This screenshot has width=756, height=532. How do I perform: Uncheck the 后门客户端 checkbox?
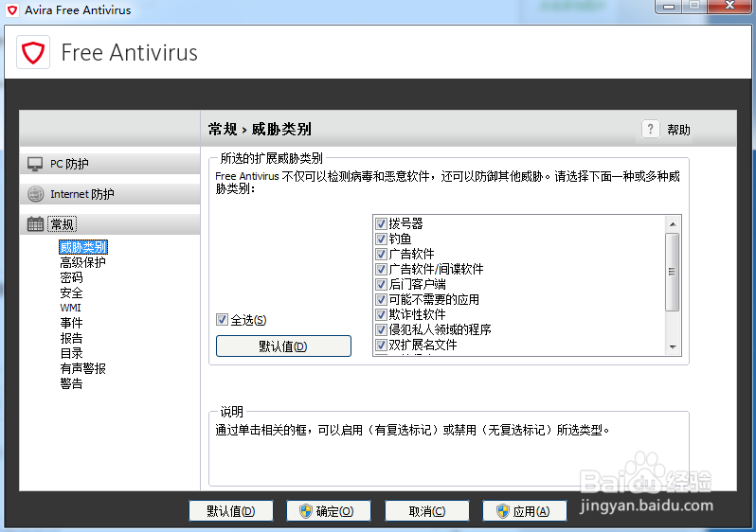(381, 284)
